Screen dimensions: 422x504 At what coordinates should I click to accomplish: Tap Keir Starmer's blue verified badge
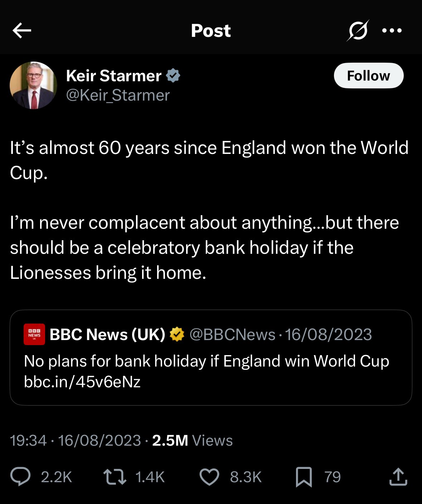tap(174, 76)
